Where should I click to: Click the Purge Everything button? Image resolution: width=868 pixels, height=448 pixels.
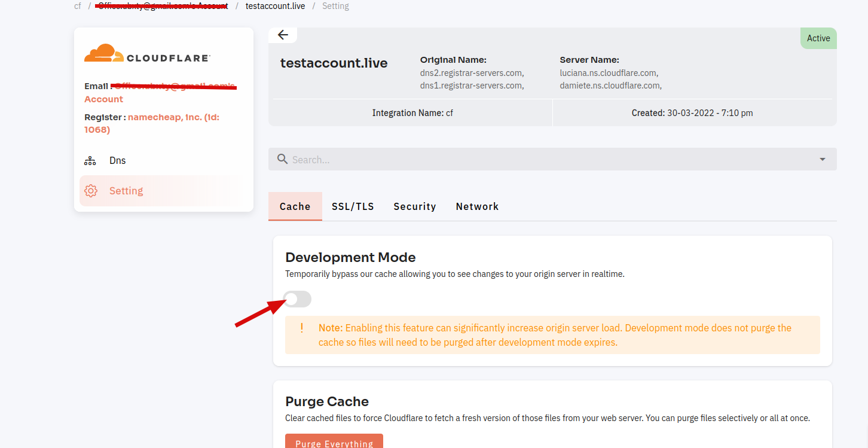(x=334, y=441)
